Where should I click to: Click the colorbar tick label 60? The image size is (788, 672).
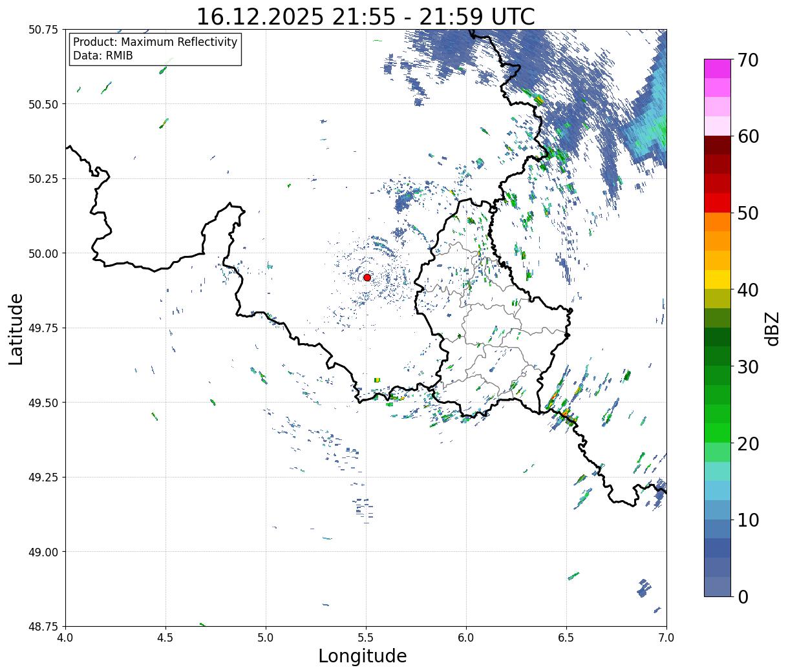748,136
